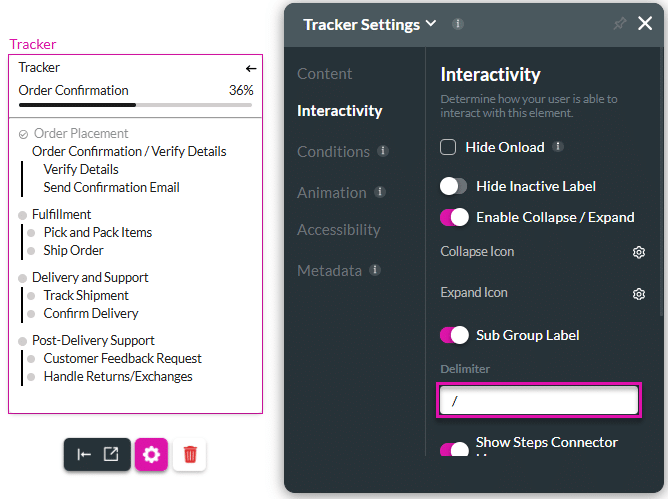Check the Hide Onload checkbox
The image size is (668, 499).
[x=449, y=148]
